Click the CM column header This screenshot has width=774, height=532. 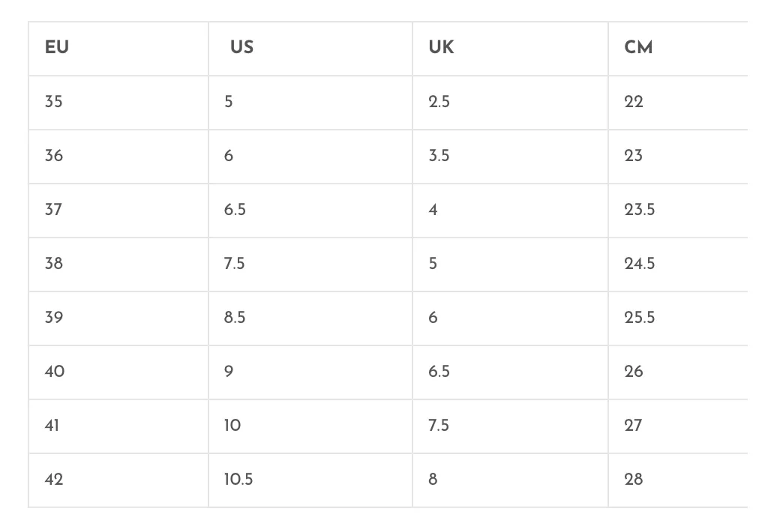tap(678, 49)
